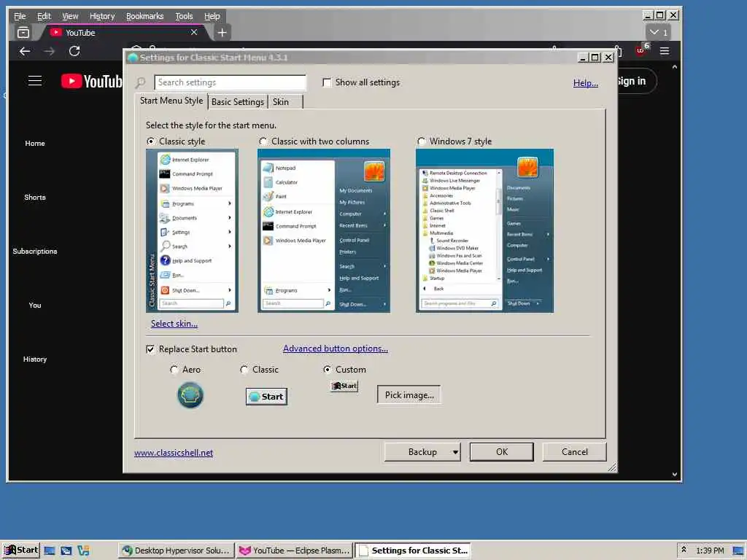Image resolution: width=747 pixels, height=560 pixels.
Task: Select Settings for Classic Start taskbar button
Action: pyautogui.click(x=413, y=551)
